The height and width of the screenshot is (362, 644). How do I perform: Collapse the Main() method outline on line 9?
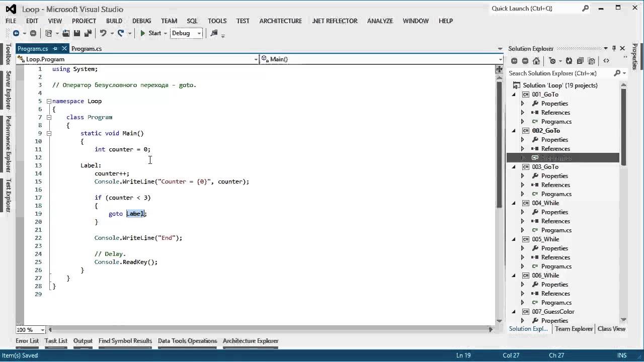(x=49, y=133)
